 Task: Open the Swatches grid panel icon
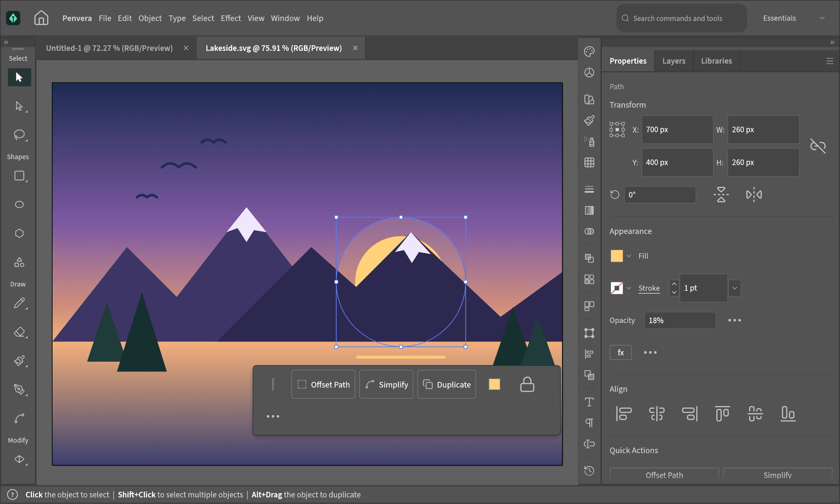pos(589,162)
